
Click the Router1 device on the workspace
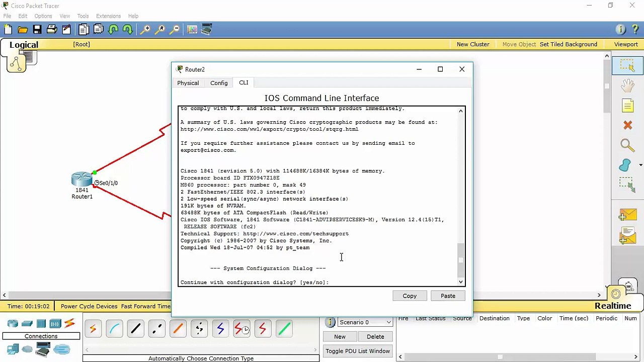pyautogui.click(x=82, y=180)
